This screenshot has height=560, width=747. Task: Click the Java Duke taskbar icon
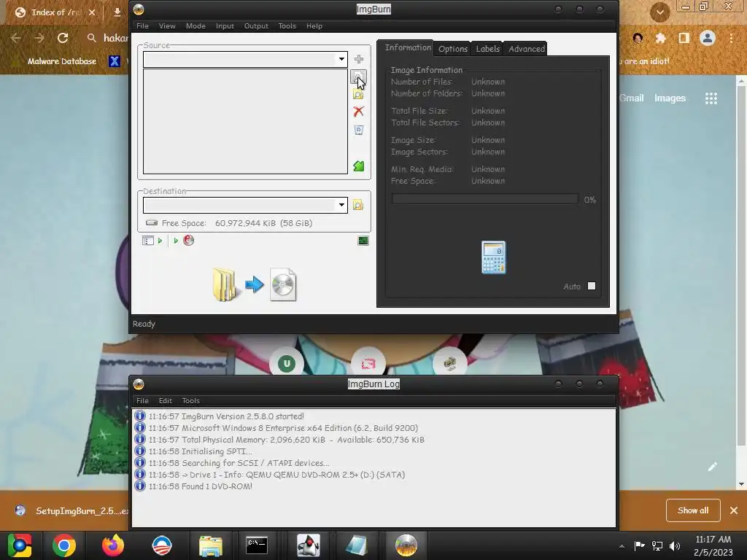[309, 545]
